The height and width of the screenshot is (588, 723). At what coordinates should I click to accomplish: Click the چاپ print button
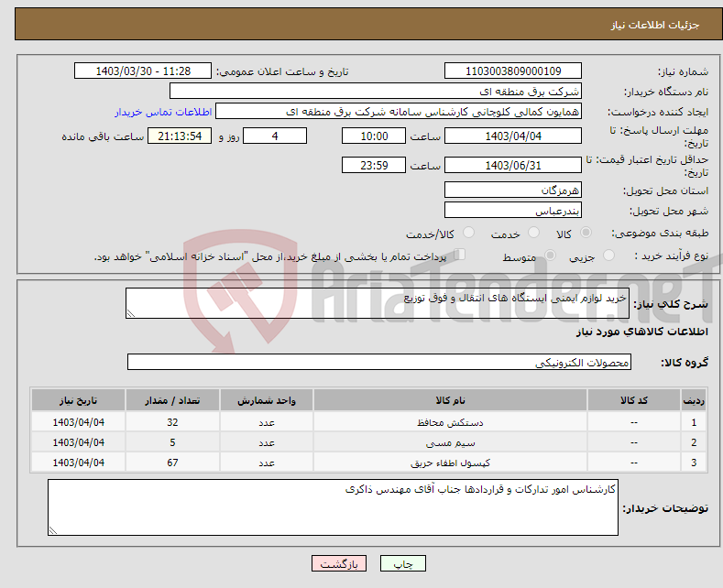point(403,563)
